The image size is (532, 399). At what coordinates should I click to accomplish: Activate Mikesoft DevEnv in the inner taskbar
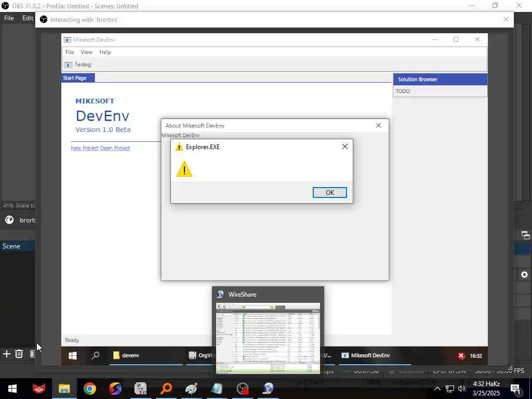pos(375,355)
